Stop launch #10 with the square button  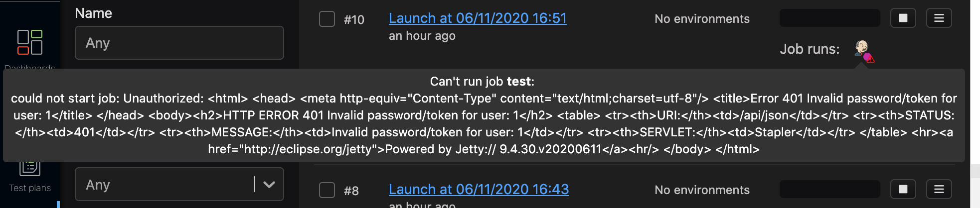903,18
